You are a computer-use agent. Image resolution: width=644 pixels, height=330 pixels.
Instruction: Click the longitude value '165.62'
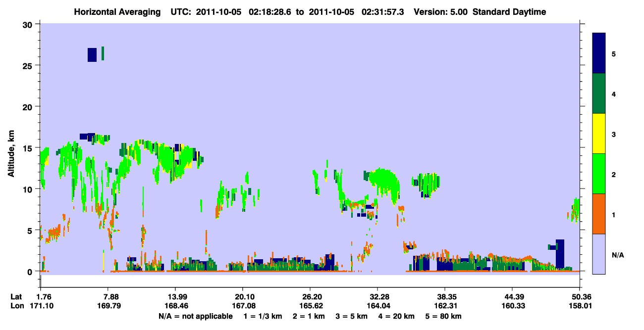[x=310, y=306]
